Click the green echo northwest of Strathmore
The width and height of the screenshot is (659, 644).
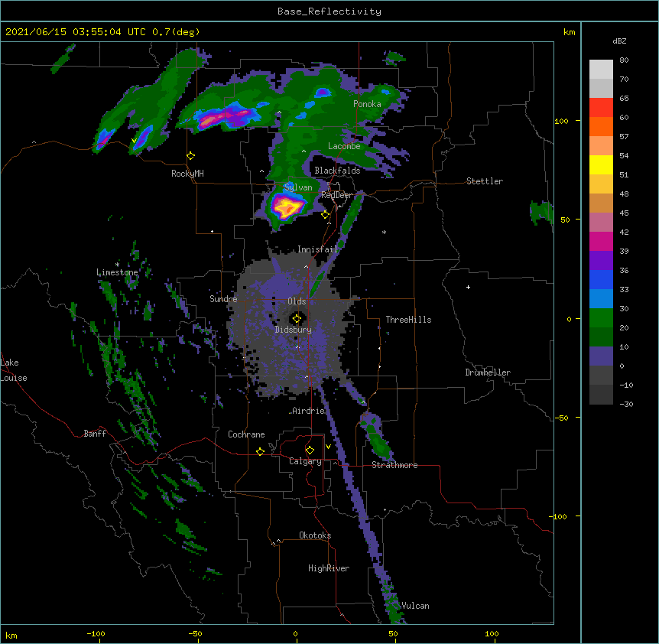[378, 442]
